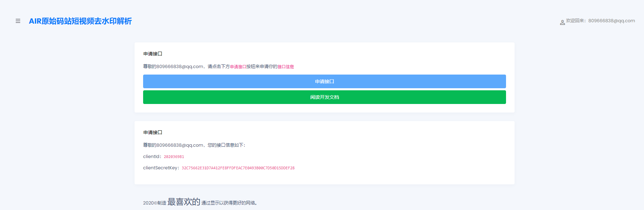Click the pink 接口信息 text

click(x=286, y=67)
